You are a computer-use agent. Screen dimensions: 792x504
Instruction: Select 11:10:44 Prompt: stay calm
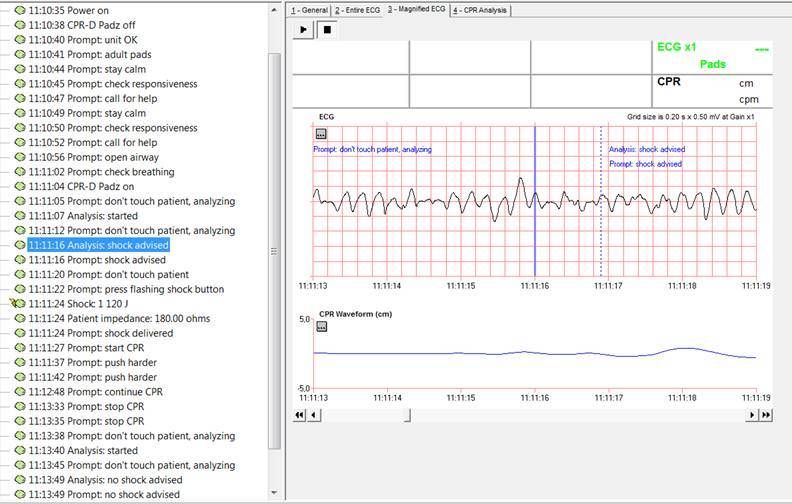point(87,69)
